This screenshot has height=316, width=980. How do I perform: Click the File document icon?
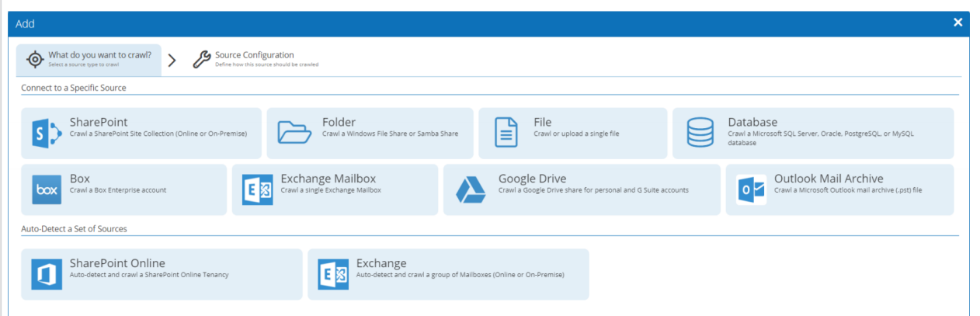click(506, 134)
